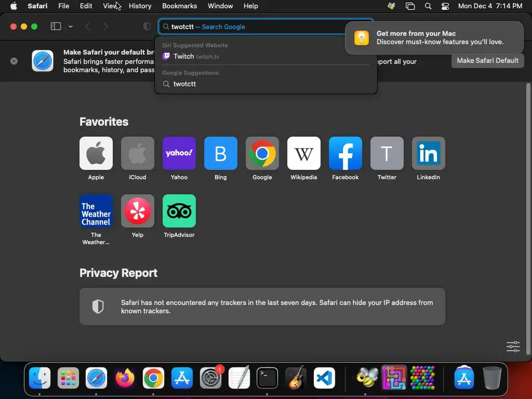The image size is (532, 399).
Task: Launch Google Chrome from the Dock
Action: (x=153, y=378)
